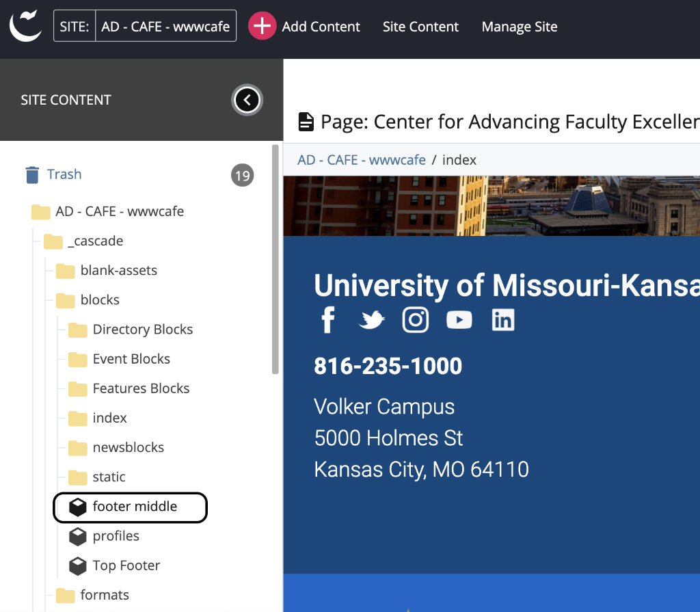Open the SITE selector AD - CAFE - wwwcafe
Viewport: 700px width, 612px height.
tap(145, 26)
